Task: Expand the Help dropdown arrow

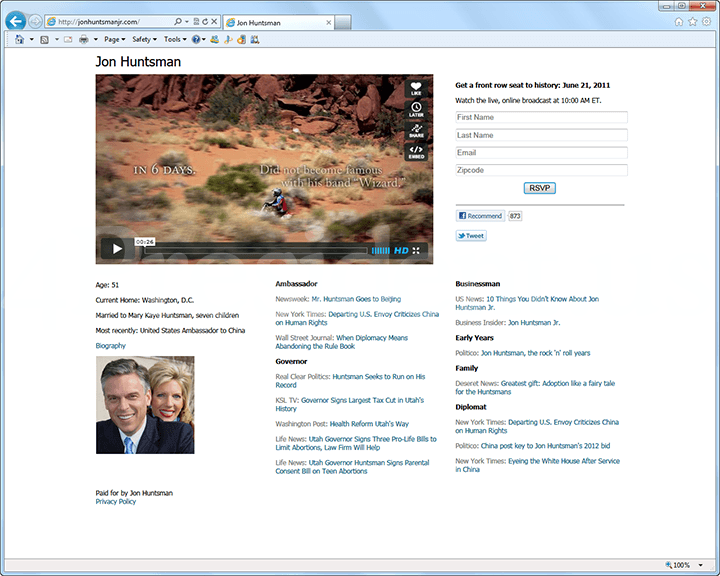Action: click(204, 40)
